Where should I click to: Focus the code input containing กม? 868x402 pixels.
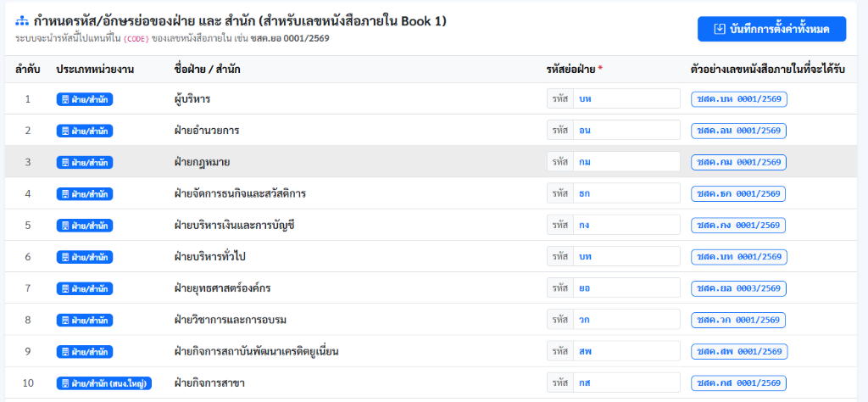point(626,162)
